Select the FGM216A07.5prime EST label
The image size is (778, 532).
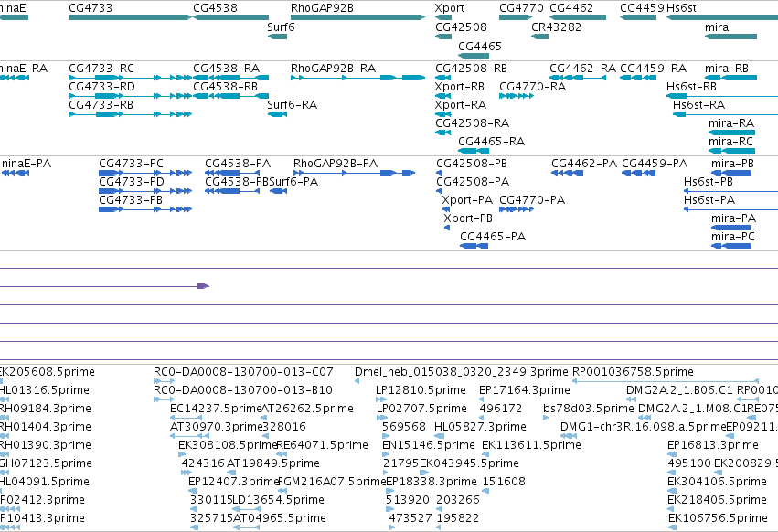point(332,482)
